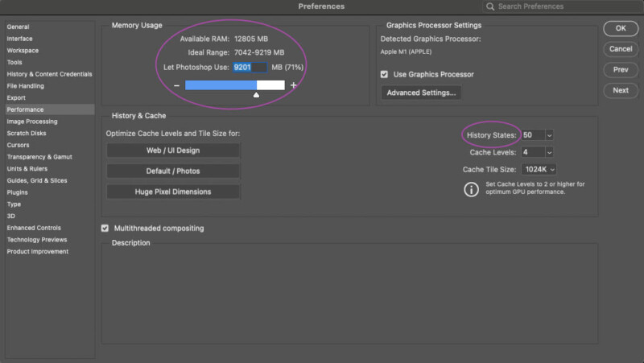Select the General preferences category
644x363 pixels.
point(18,27)
